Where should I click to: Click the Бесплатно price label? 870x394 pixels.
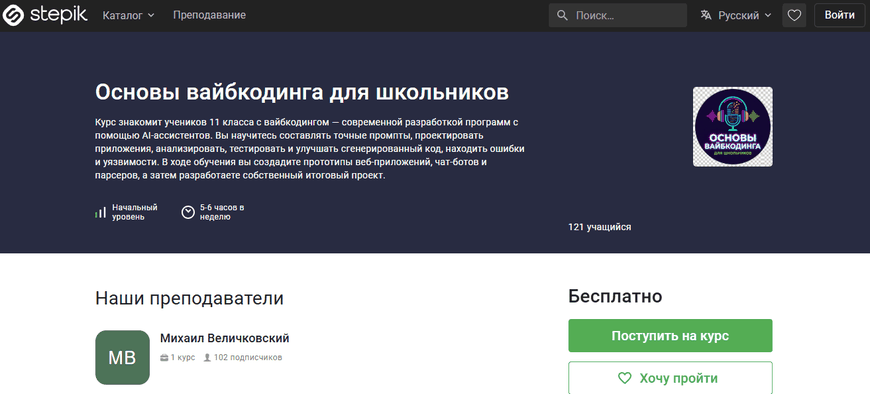(x=615, y=296)
